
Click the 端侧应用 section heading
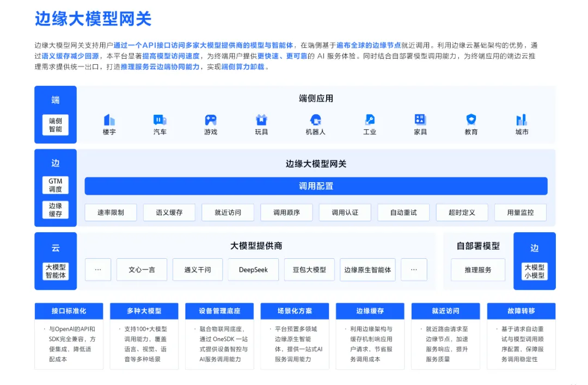(x=316, y=98)
